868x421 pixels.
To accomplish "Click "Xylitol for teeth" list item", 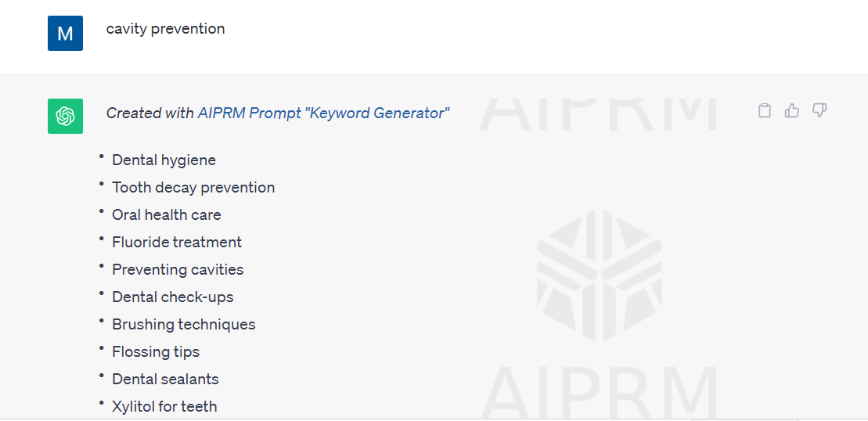I will (x=164, y=406).
